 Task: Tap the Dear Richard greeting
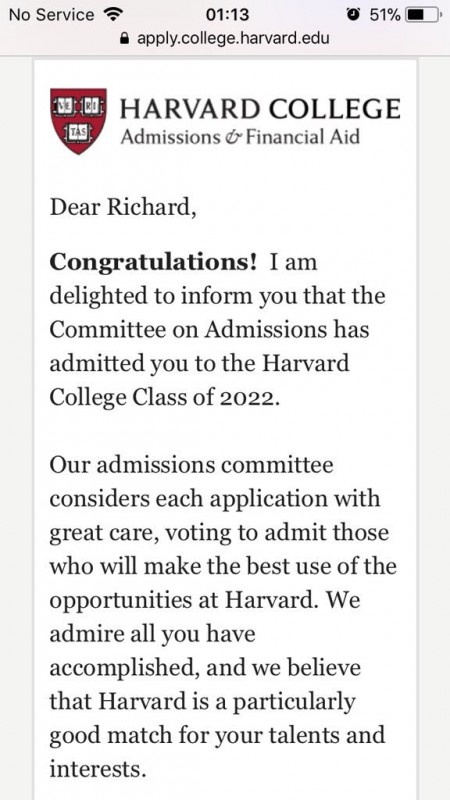123,208
